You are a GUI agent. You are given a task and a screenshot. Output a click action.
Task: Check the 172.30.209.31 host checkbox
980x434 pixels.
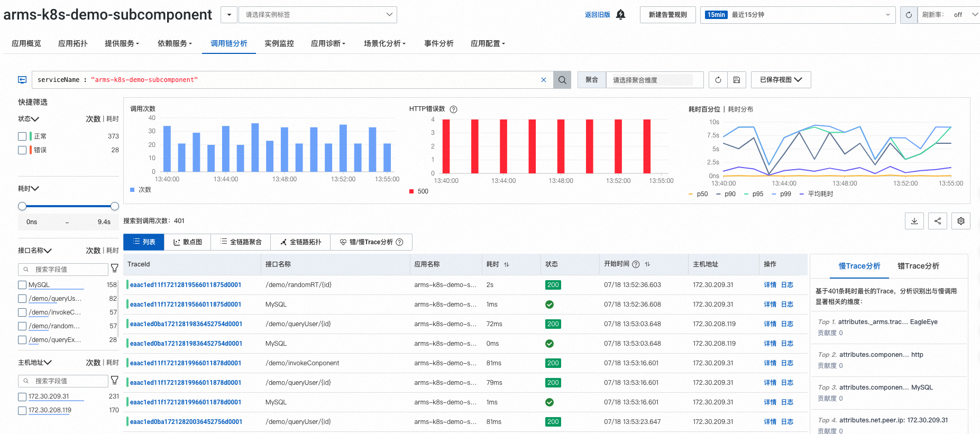(22, 396)
